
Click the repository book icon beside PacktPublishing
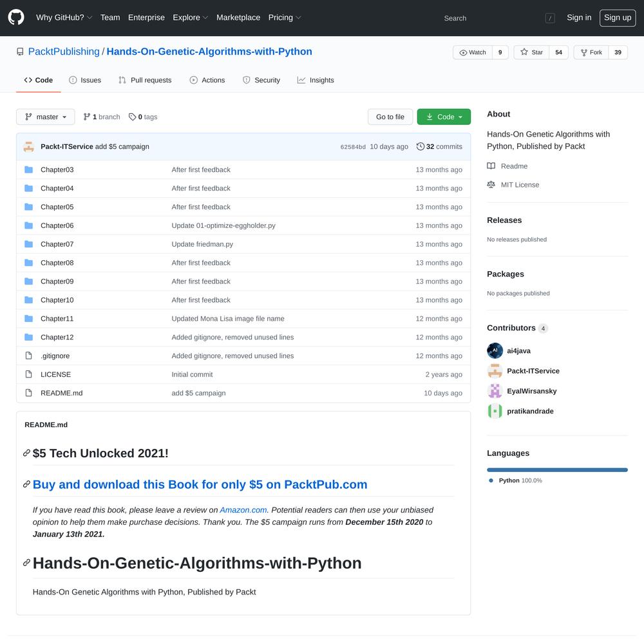tap(20, 52)
